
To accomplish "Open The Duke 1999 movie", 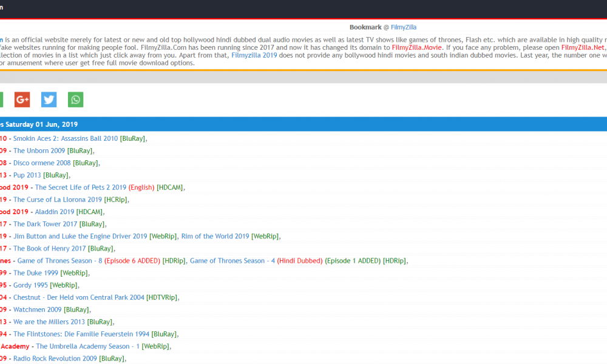I will pos(36,273).
